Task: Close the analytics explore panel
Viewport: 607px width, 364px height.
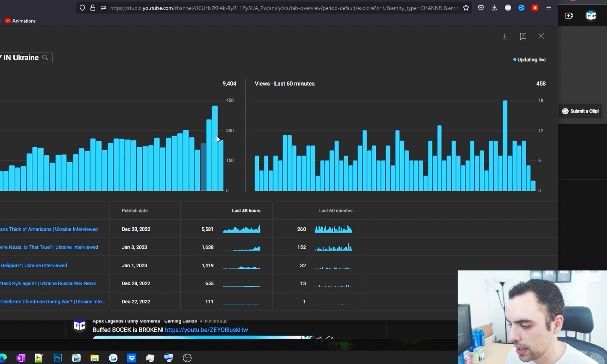Action: (541, 36)
